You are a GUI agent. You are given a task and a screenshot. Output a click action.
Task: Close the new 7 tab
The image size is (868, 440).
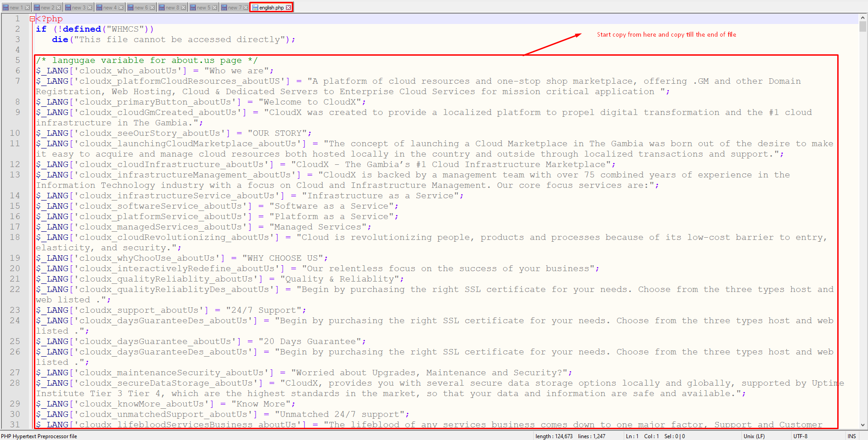(x=246, y=7)
